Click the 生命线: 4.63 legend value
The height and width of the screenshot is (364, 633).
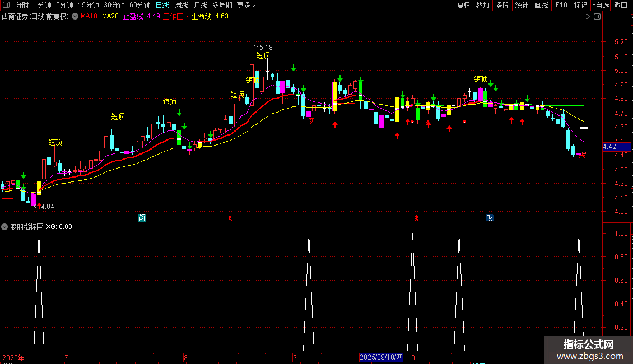(210, 17)
